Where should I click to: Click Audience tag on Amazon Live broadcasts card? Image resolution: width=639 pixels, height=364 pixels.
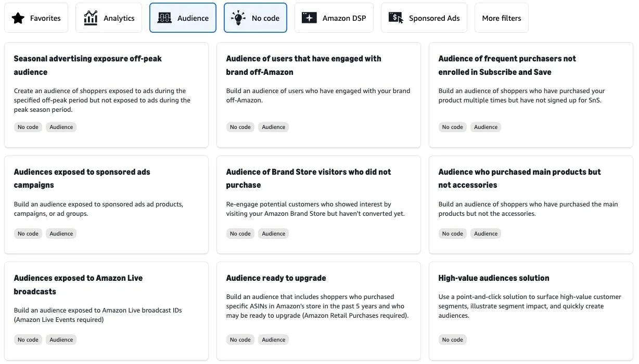(x=61, y=340)
